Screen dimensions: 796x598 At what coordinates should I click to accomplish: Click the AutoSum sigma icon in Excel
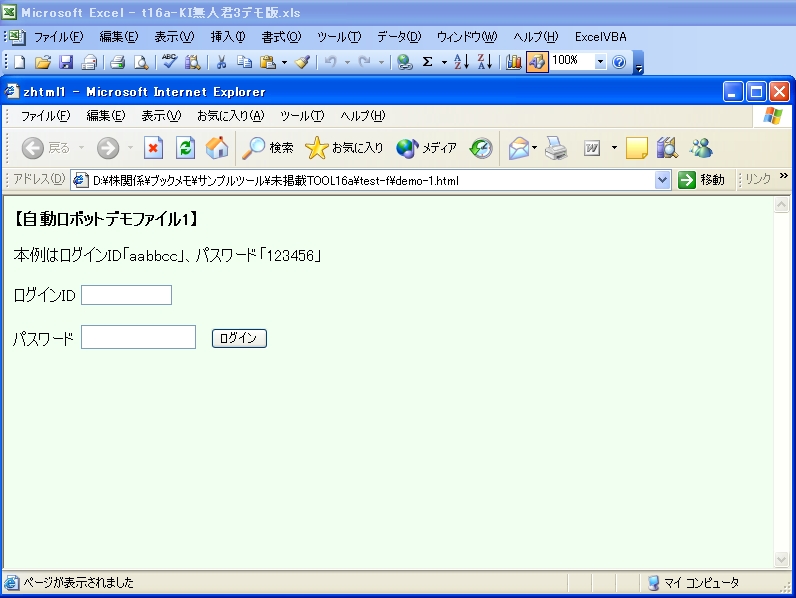(x=427, y=62)
